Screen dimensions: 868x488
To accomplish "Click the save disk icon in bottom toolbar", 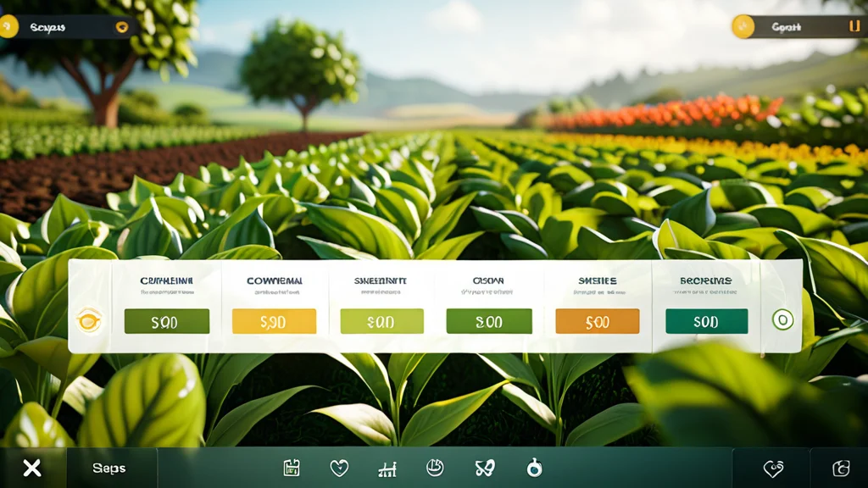I will click(292, 468).
